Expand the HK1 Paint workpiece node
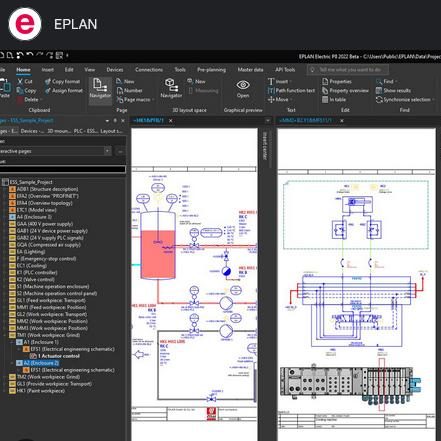Viewport: 441px width, 441px height. pyautogui.click(x=5, y=391)
